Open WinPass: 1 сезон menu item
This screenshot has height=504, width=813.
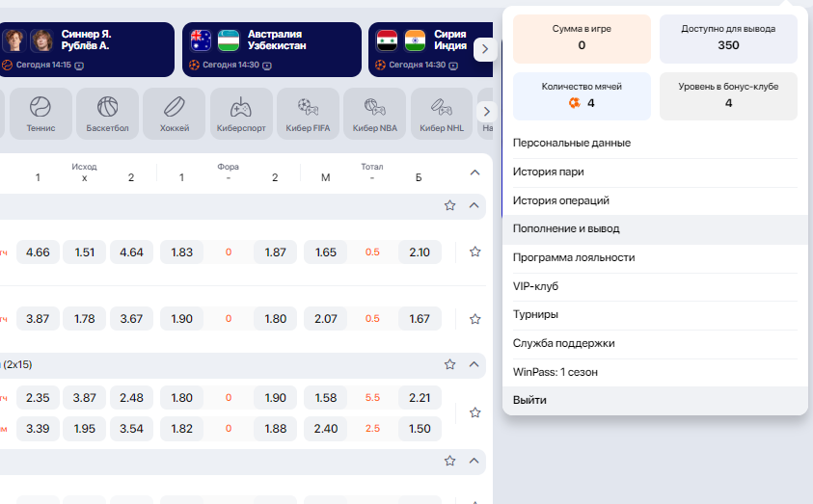click(x=655, y=372)
